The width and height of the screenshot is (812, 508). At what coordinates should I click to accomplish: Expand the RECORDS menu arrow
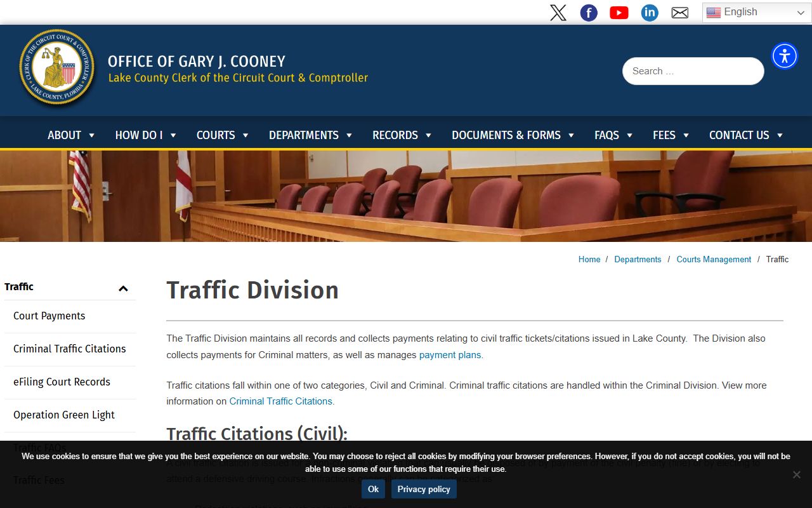(x=428, y=135)
